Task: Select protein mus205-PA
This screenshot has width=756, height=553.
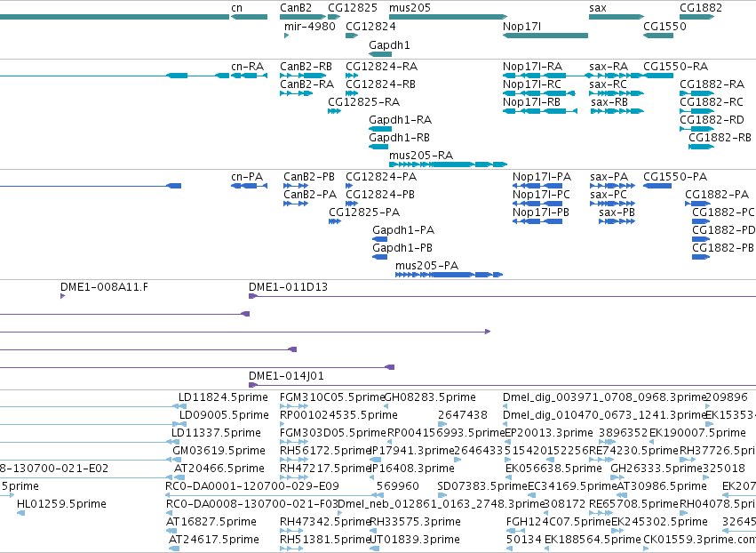Action: 426,266
